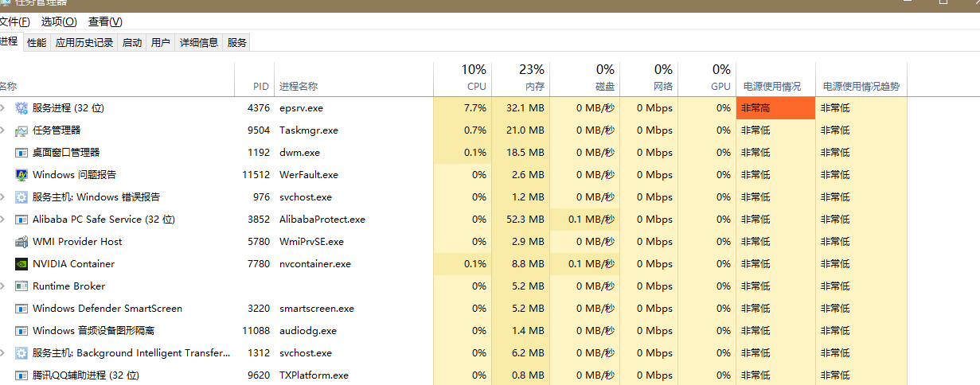This screenshot has height=385, width=980.
Task: Click the 桌面窗口管理器 process icon
Action: pyautogui.click(x=21, y=153)
